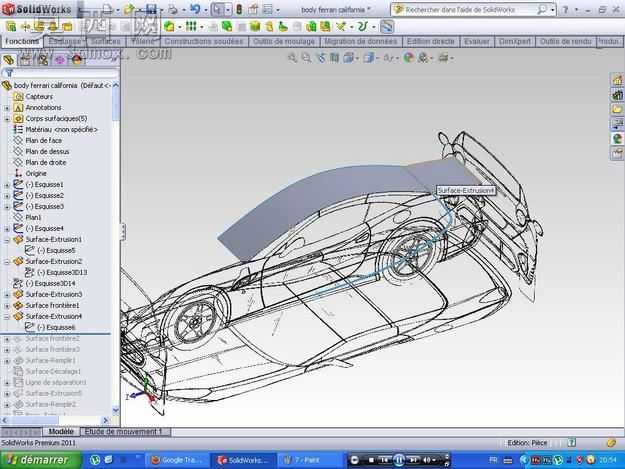This screenshot has width=625, height=469.
Task: Expand the Corps surfaciques(5) node
Action: [7, 119]
